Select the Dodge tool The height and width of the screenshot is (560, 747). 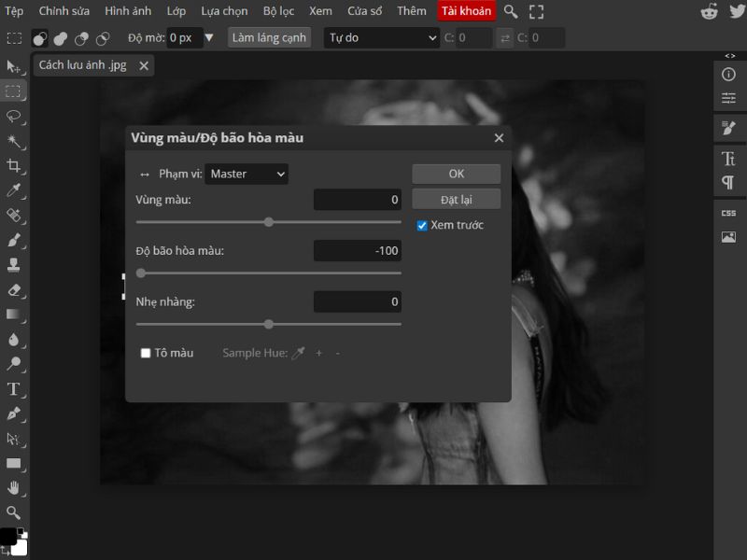[x=13, y=364]
